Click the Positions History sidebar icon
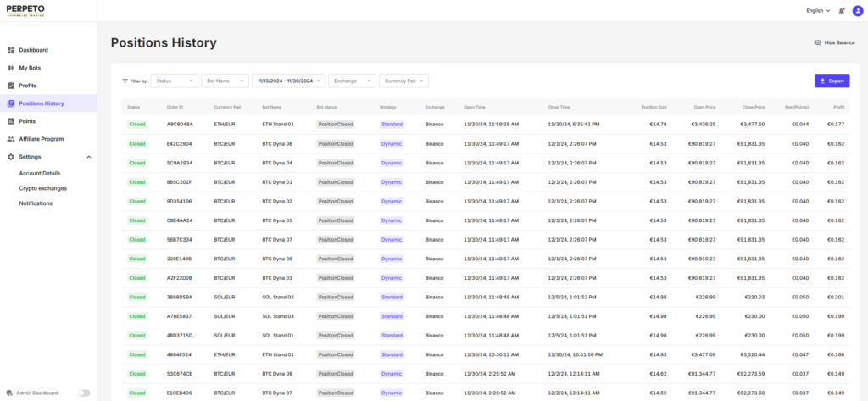868x401 pixels. [x=10, y=103]
